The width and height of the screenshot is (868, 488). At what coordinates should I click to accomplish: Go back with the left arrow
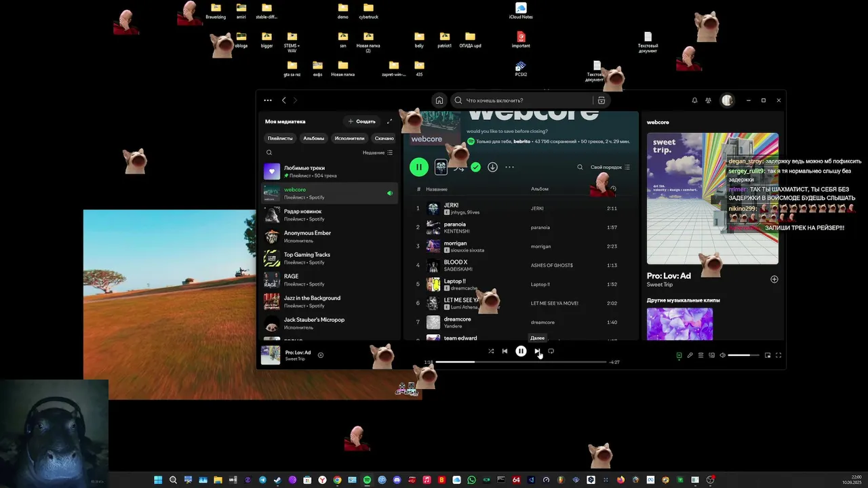(284, 100)
